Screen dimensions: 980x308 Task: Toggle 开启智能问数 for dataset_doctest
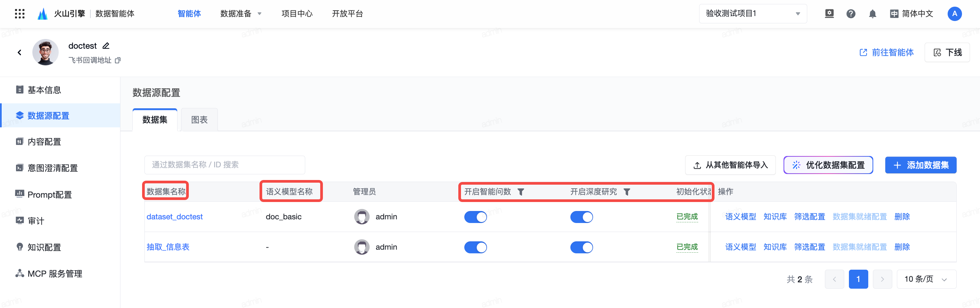click(475, 217)
